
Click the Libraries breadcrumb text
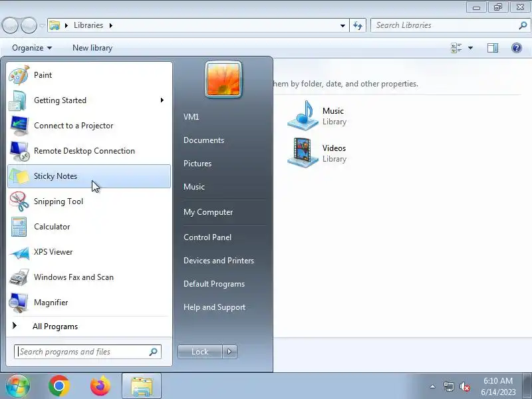(88, 25)
